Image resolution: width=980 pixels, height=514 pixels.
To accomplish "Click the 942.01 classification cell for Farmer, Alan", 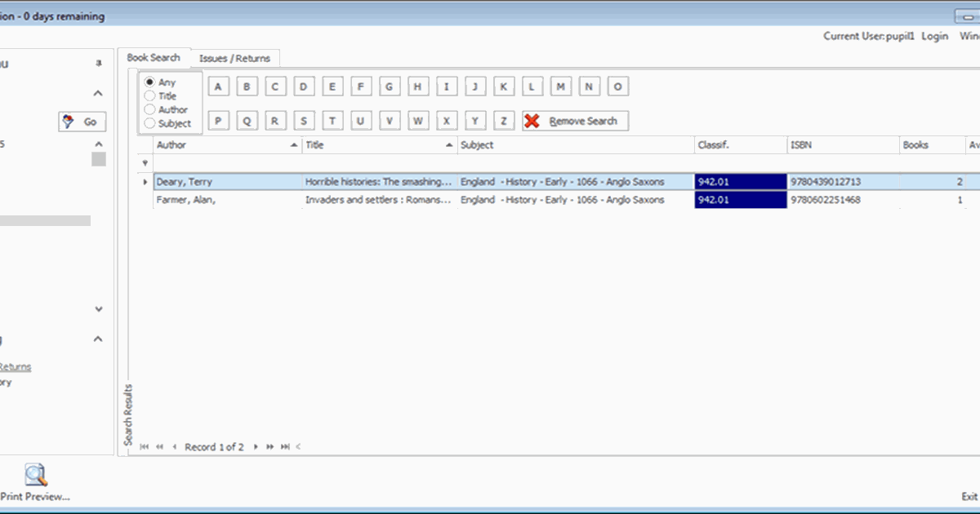I will [x=740, y=200].
